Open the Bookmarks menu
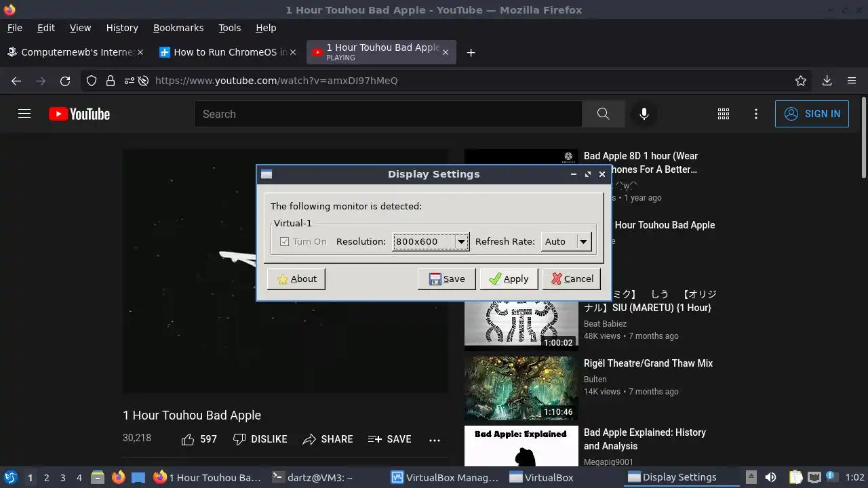This screenshot has width=868, height=488. tap(178, 28)
